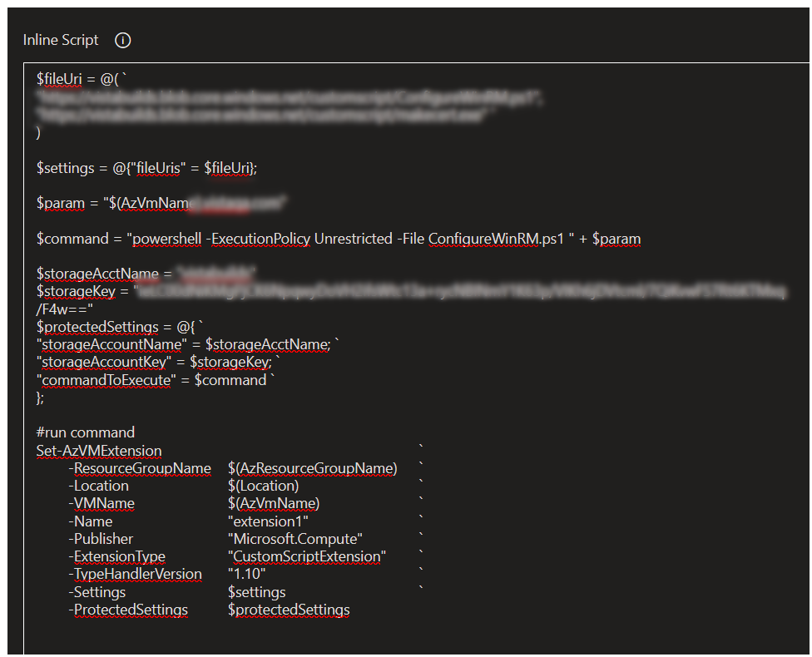Click the '/F4w=="' key ending line

click(x=64, y=309)
